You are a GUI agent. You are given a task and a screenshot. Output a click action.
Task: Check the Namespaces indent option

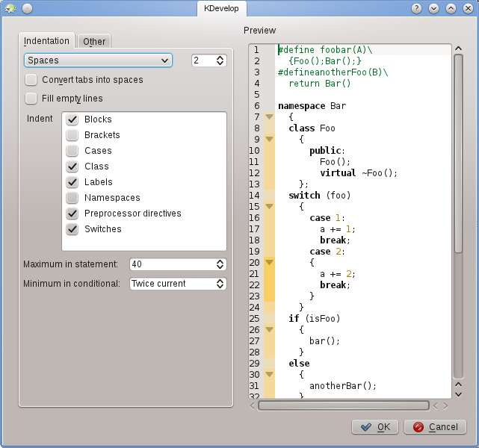pyautogui.click(x=72, y=198)
